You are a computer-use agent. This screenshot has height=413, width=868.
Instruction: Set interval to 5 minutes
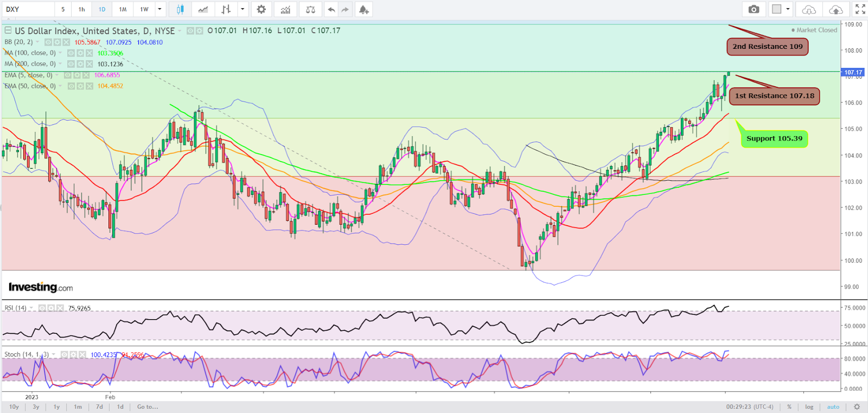point(63,9)
